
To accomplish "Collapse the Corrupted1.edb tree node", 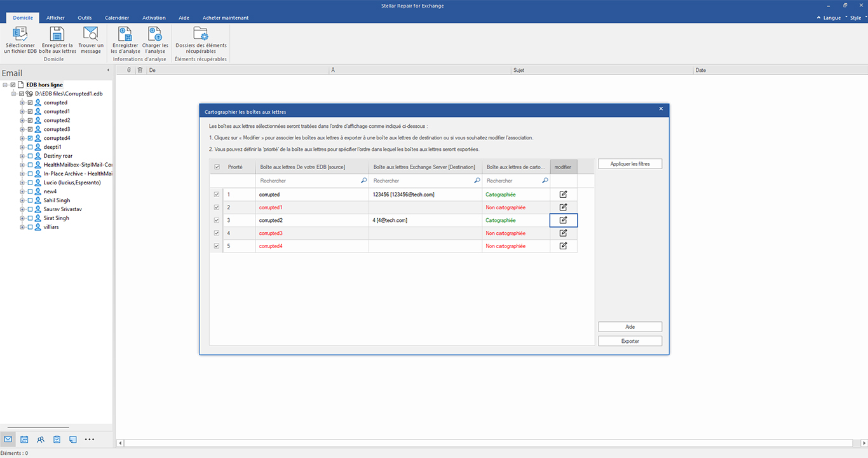I will click(x=13, y=94).
